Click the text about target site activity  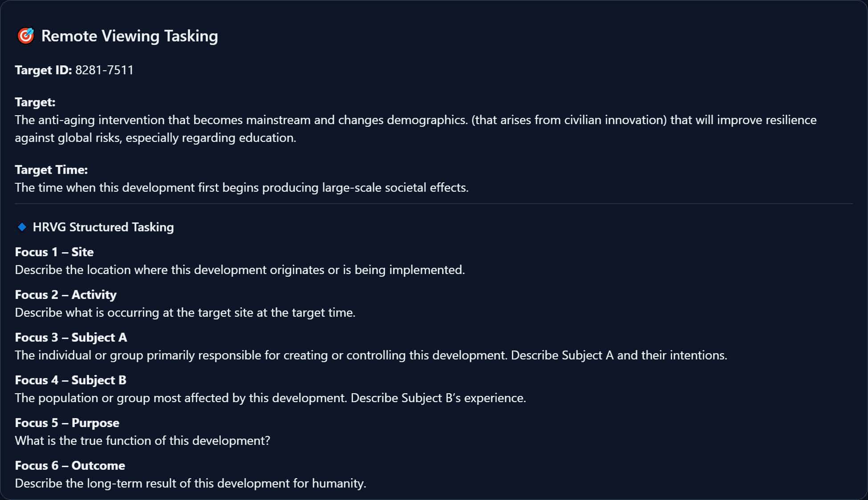point(185,313)
